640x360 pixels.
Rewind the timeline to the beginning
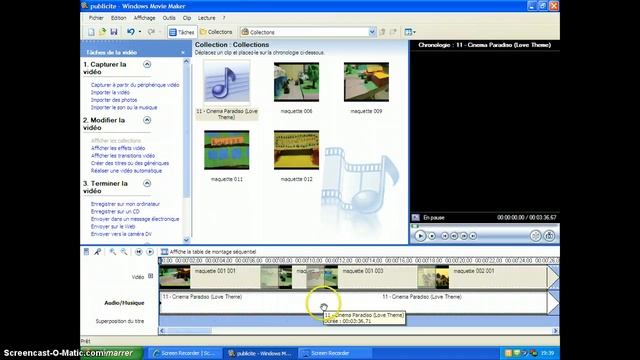pos(139,252)
